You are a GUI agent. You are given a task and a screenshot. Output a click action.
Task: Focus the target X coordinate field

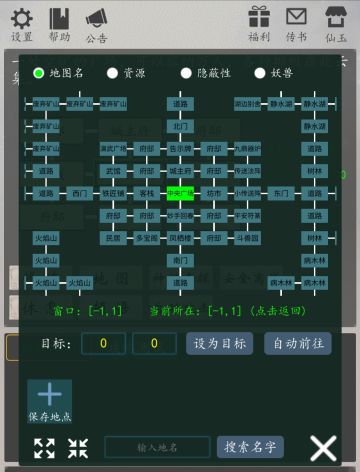103,343
